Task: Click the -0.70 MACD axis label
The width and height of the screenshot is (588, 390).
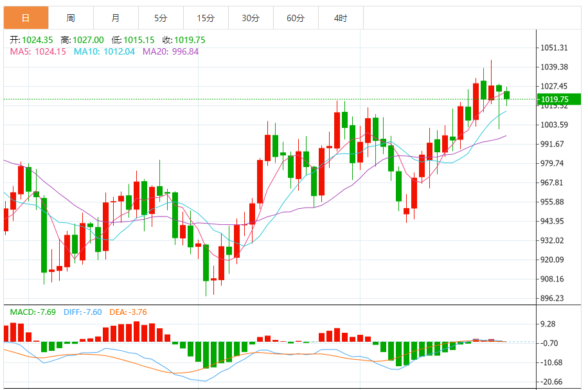Action: point(549,343)
